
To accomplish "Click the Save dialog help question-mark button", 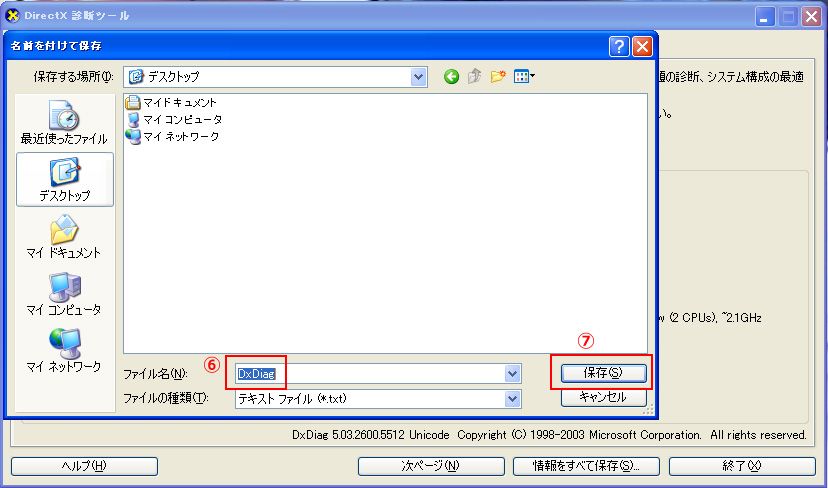I will point(619,46).
